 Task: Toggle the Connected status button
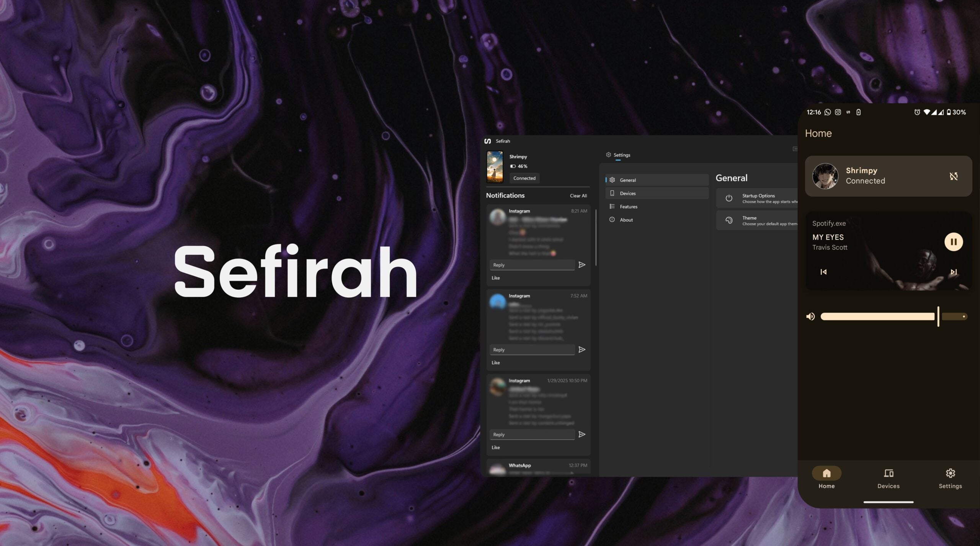click(524, 178)
